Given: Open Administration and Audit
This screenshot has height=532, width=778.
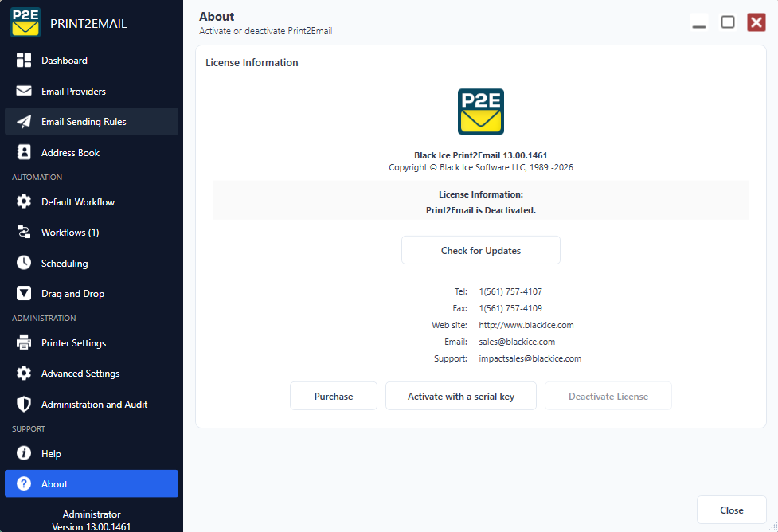Looking at the screenshot, I should tap(92, 404).
